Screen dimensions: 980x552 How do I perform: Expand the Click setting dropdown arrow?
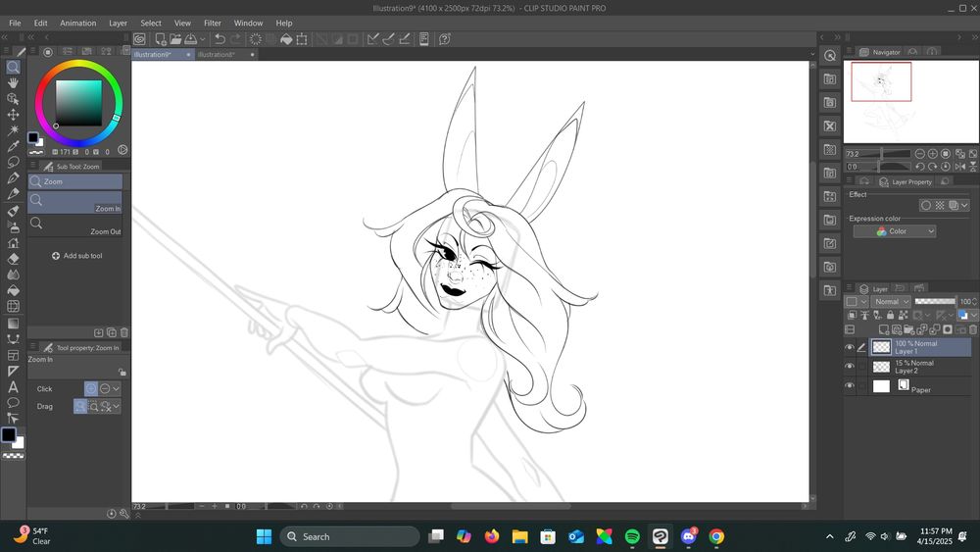(117, 389)
